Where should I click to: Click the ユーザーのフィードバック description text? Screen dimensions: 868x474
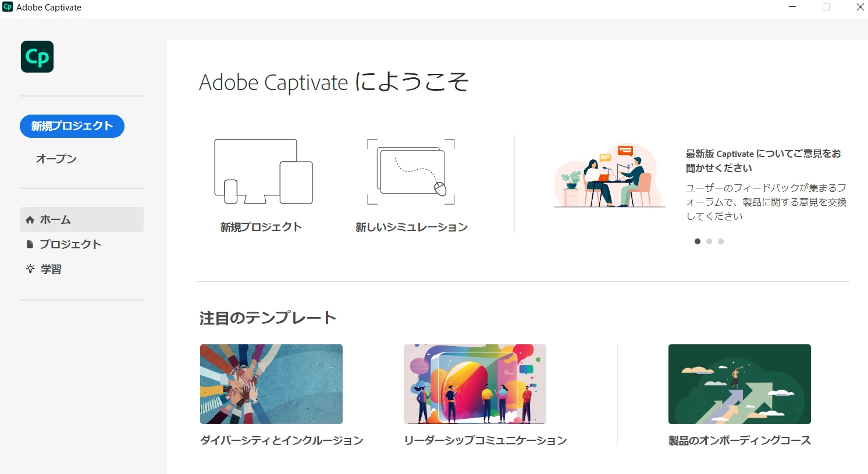[766, 202]
